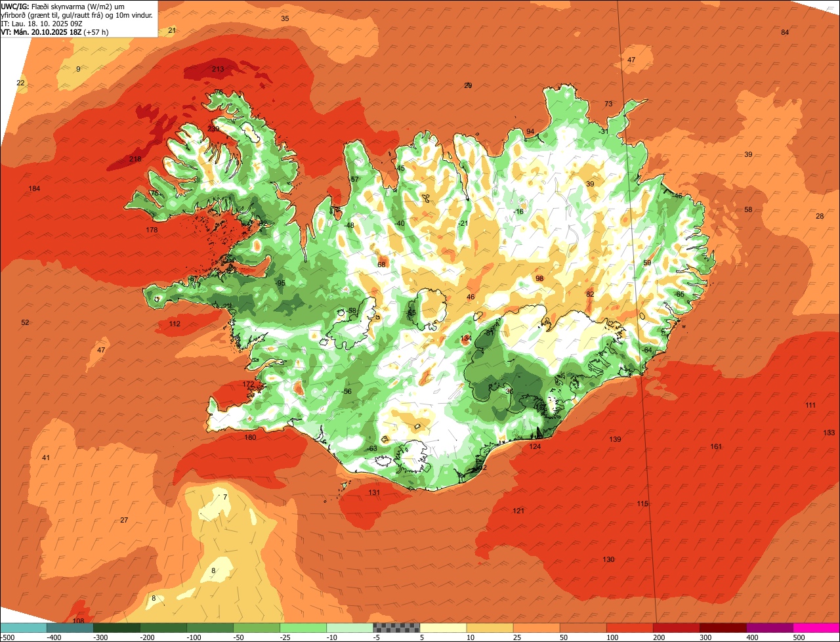Click the flux value 178 south of Westfjords

(152, 230)
